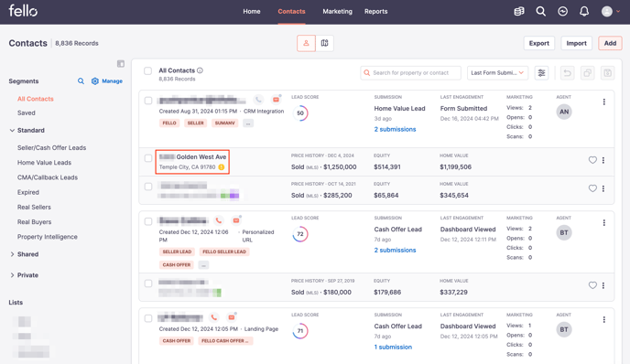Click email icon on Home Value Lead contact

click(x=276, y=99)
